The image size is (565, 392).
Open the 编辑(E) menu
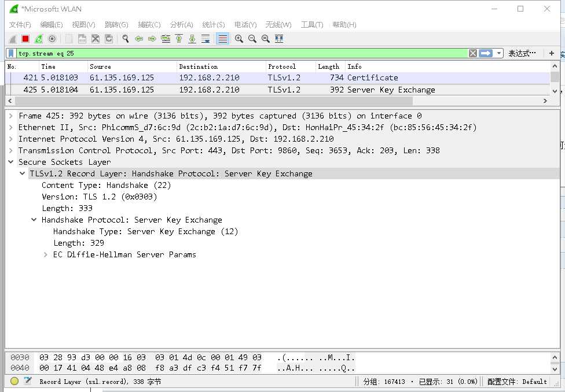pos(52,24)
